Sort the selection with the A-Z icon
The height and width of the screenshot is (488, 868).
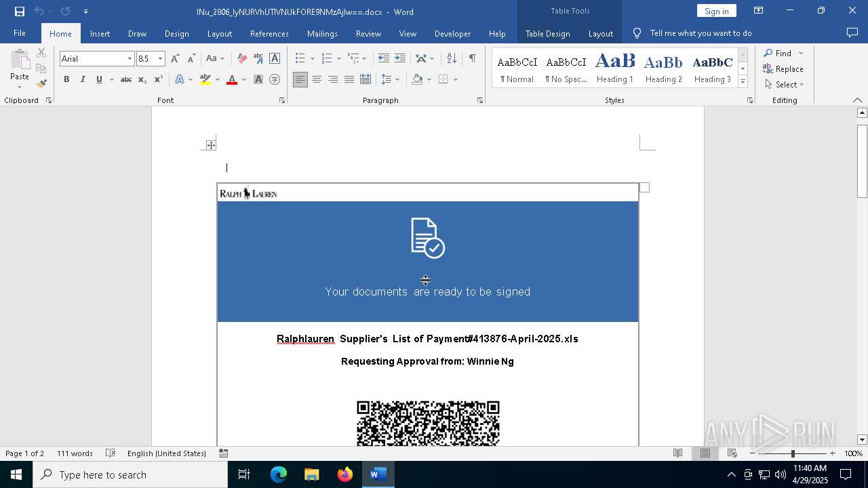click(452, 59)
